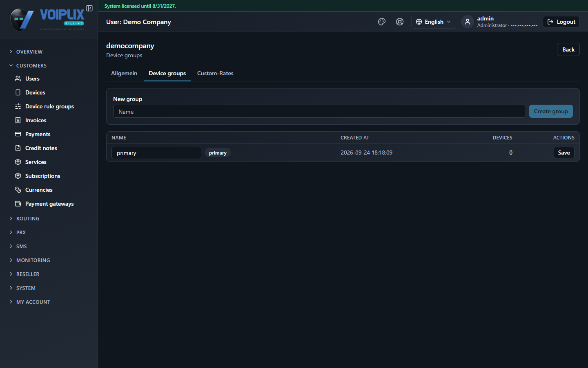
Task: Click the globe icon in the language selector
Action: pos(419,22)
